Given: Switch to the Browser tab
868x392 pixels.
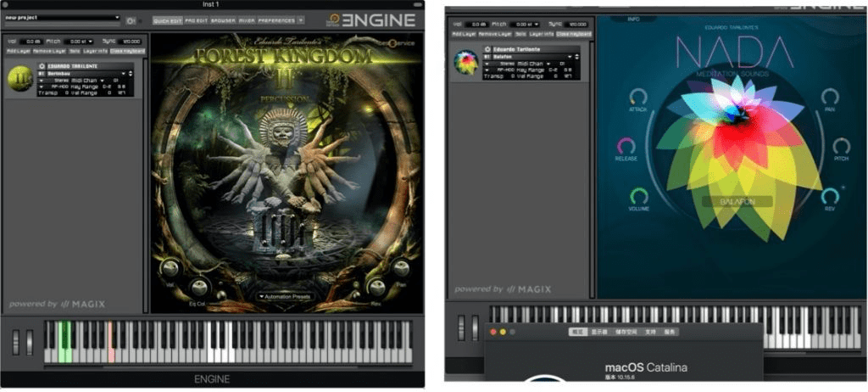Looking at the screenshot, I should (223, 20).
